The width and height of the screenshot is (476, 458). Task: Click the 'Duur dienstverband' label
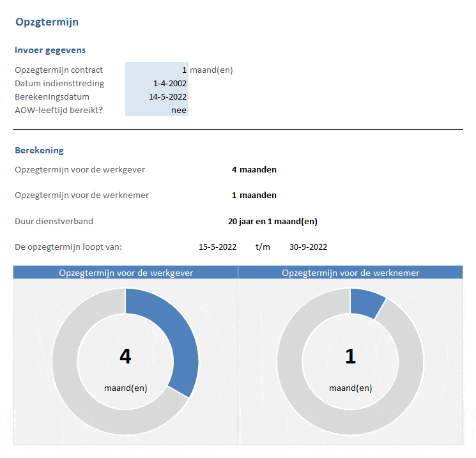tap(54, 222)
